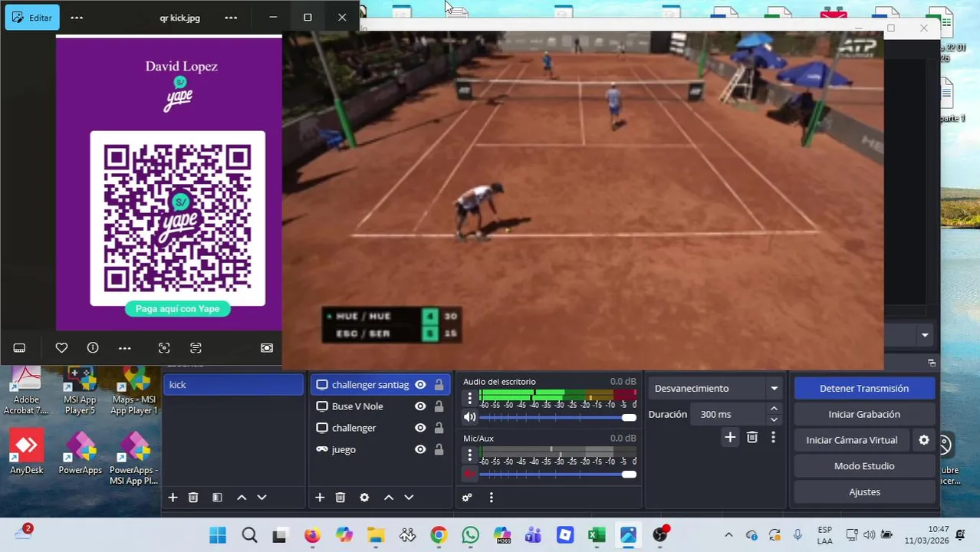Viewport: 980px width, 552px height.
Task: Toggle fullscreen view icon in Photos viewer
Action: click(x=267, y=348)
